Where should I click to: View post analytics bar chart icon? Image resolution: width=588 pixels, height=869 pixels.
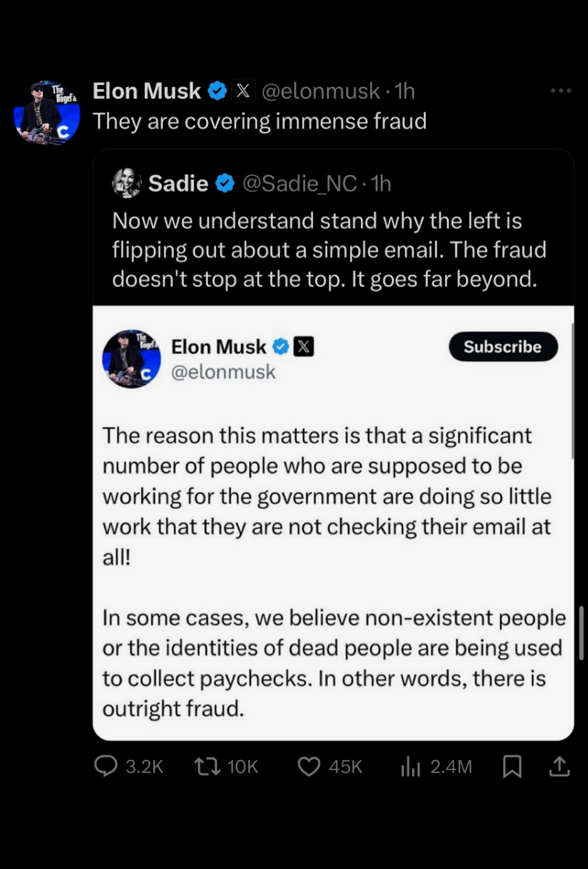409,766
